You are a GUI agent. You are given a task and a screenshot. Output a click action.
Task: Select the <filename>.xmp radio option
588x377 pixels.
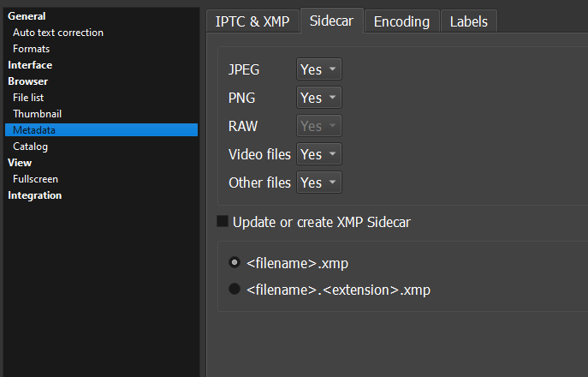pyautogui.click(x=235, y=263)
